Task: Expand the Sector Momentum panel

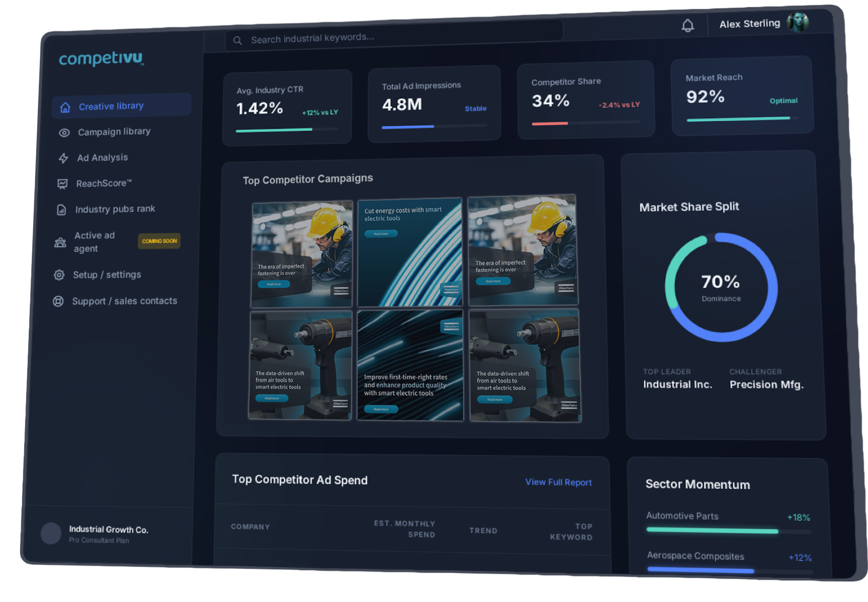Action: [698, 484]
